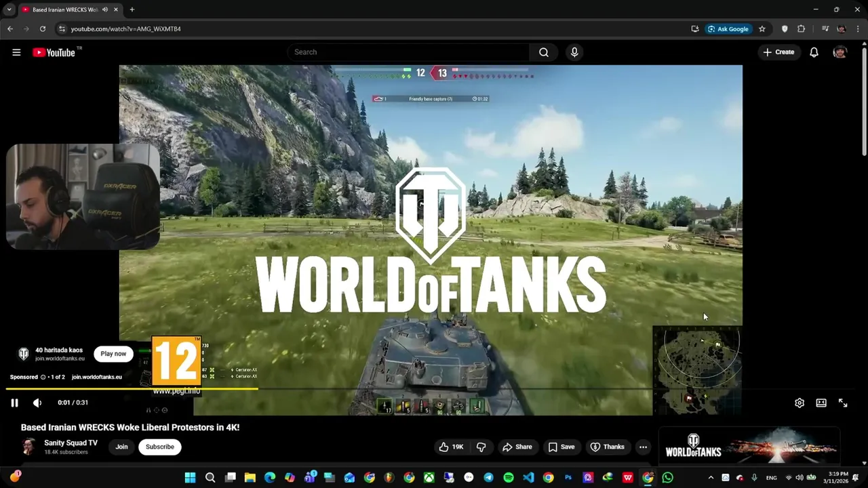The height and width of the screenshot is (488, 868).
Task: Open the join.worldoftanks.eu sponsor link
Action: point(97,377)
